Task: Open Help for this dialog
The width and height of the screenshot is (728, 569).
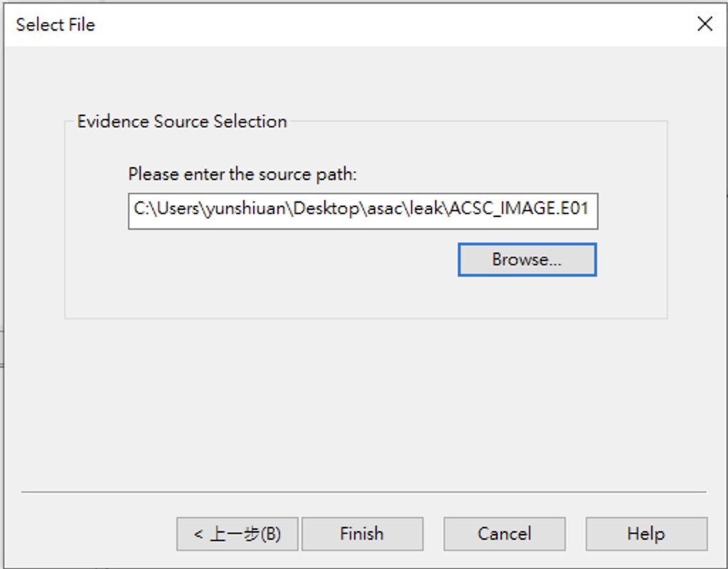Action: 646,533
